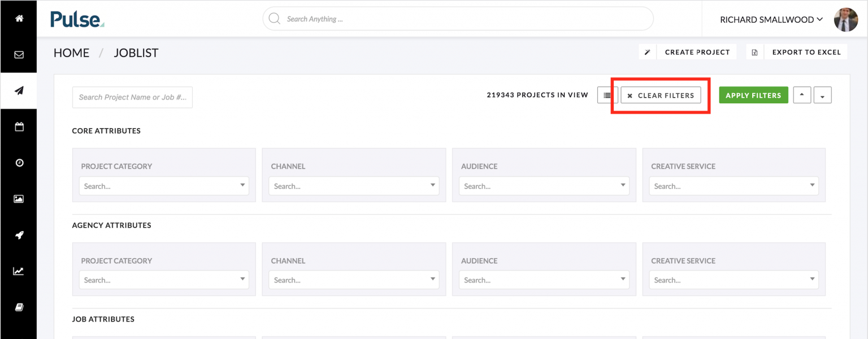Click the rocket icon in sidebar
Image resolution: width=868 pixels, height=339 pixels.
[19, 235]
